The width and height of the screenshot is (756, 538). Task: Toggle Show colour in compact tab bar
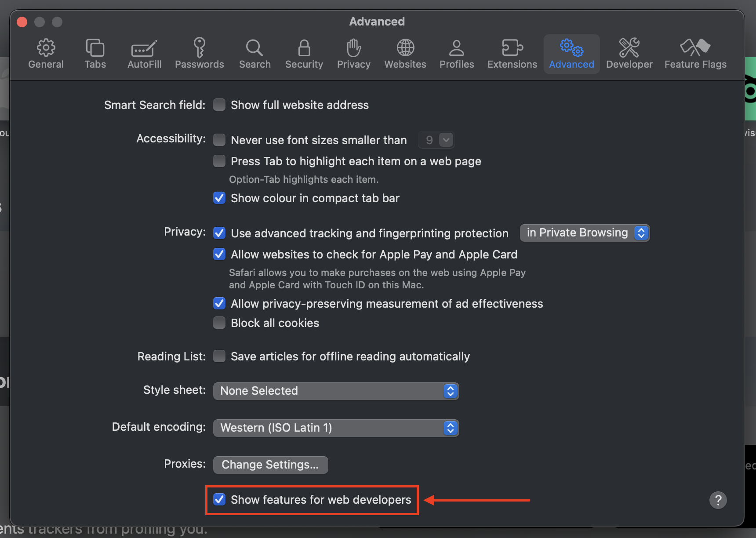(x=219, y=198)
